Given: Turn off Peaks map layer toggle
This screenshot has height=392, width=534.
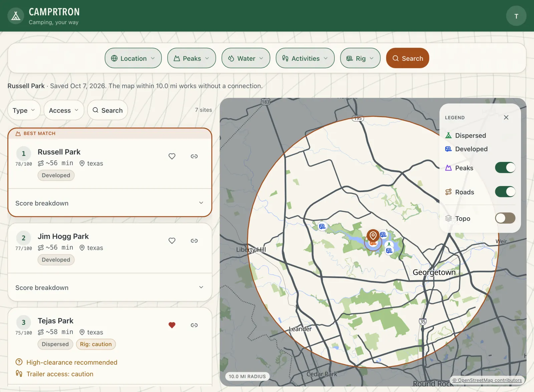Looking at the screenshot, I should (505, 168).
